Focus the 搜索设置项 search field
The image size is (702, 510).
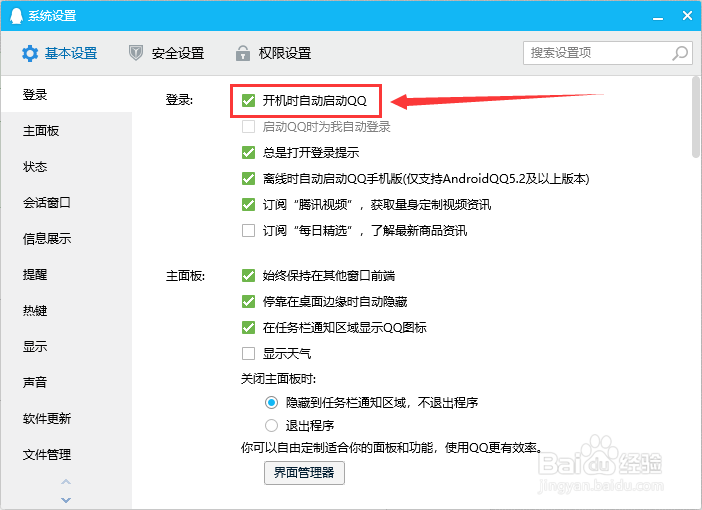click(608, 53)
